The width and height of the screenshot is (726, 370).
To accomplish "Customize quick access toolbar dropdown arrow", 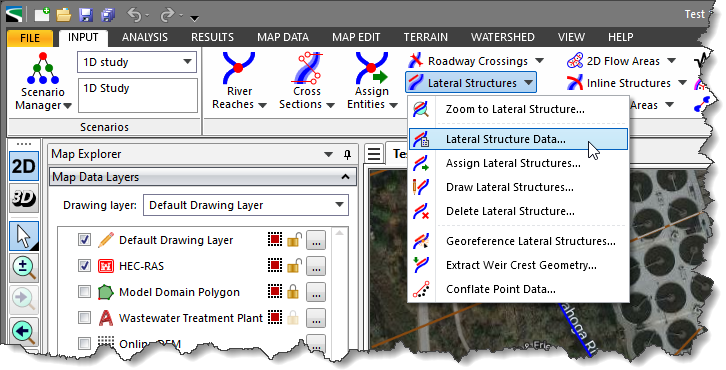I will pos(194,19).
